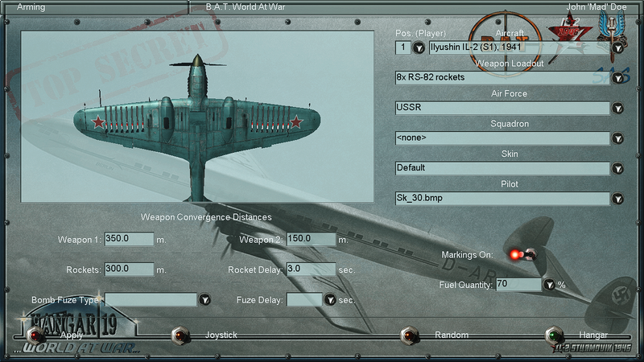Image resolution: width=644 pixels, height=362 pixels.
Task: Open the Aircraft dropdown arrow
Action: (x=617, y=48)
